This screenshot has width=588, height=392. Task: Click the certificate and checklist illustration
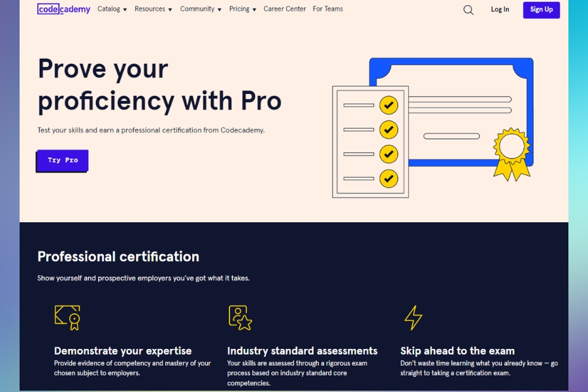[433, 127]
